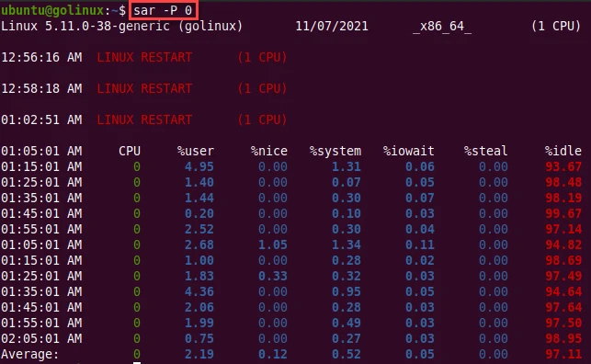The image size is (591, 364).
Task: Click the %nice column header
Action: (269, 151)
